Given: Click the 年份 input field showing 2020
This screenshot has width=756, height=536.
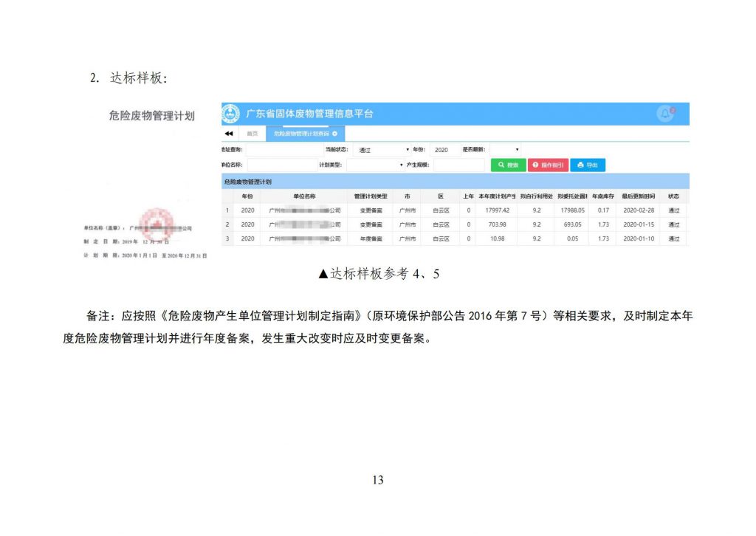Looking at the screenshot, I should tap(444, 150).
